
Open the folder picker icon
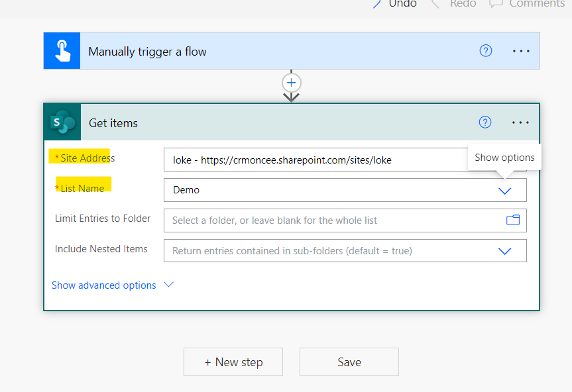pos(513,220)
